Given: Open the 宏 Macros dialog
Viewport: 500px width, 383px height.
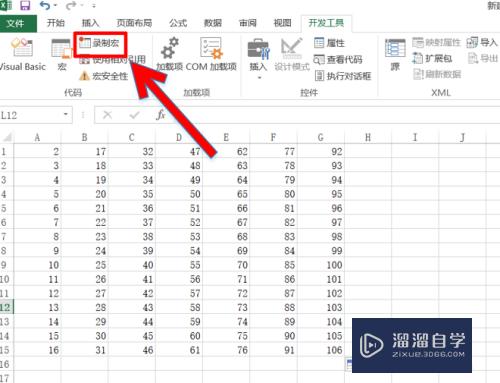Looking at the screenshot, I should pos(62,55).
